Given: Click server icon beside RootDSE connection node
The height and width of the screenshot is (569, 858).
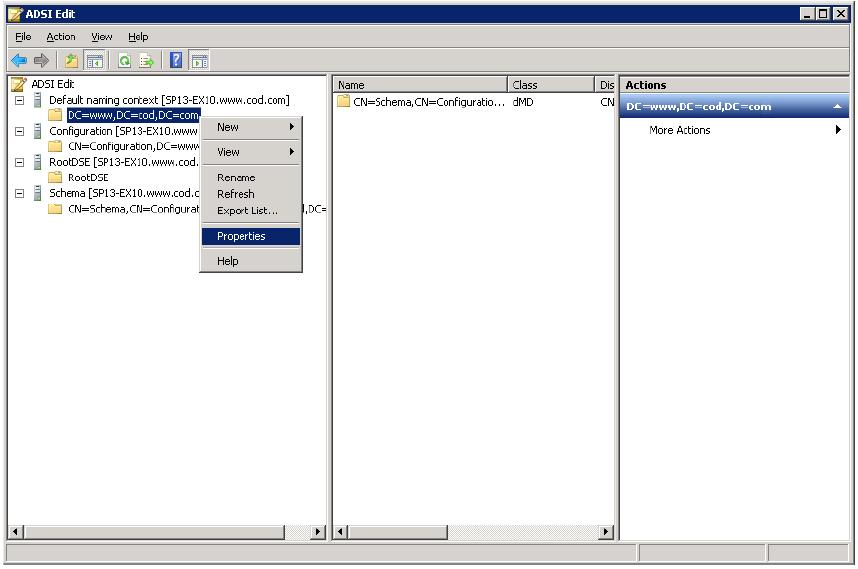Looking at the screenshot, I should pyautogui.click(x=37, y=162).
